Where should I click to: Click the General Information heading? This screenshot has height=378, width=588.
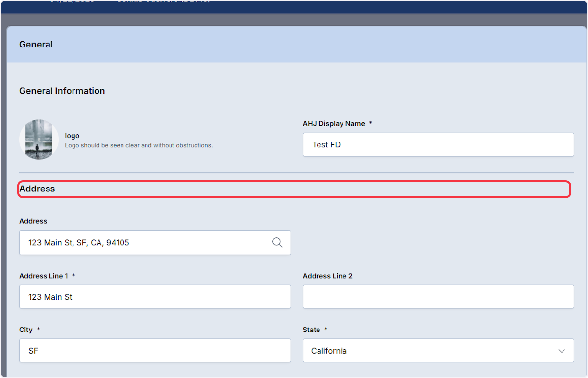click(x=62, y=91)
